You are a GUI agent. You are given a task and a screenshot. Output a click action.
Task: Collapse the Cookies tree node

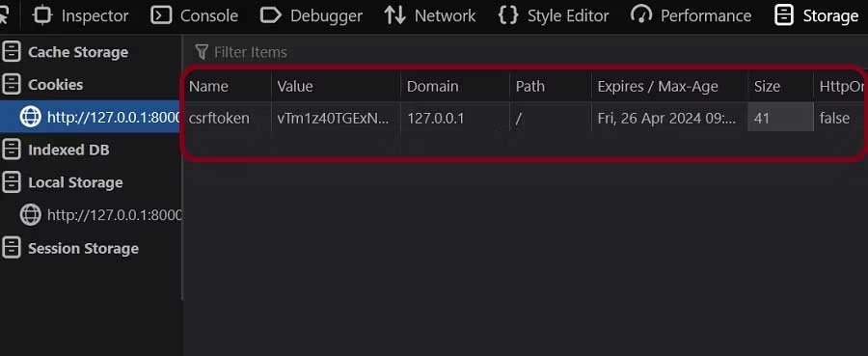[x=42, y=85]
